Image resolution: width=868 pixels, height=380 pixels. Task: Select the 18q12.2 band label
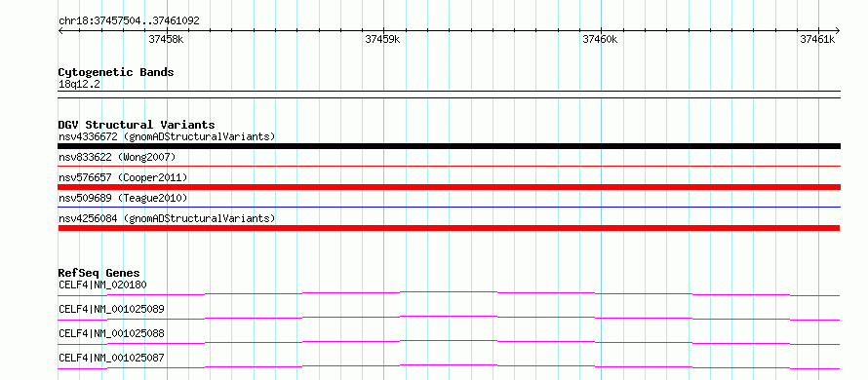pyautogui.click(x=80, y=85)
